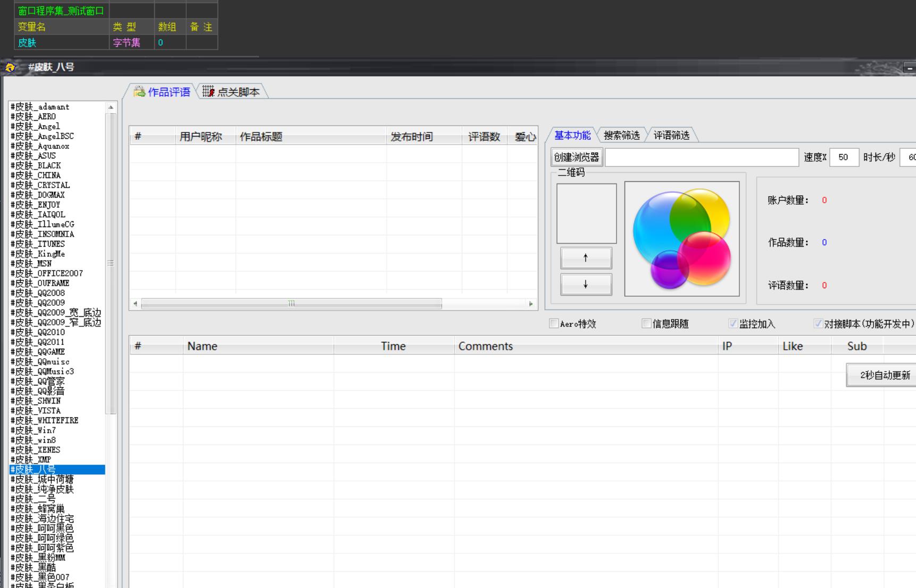Click the colorful balls logo image
This screenshot has height=588, width=916.
pyautogui.click(x=681, y=239)
